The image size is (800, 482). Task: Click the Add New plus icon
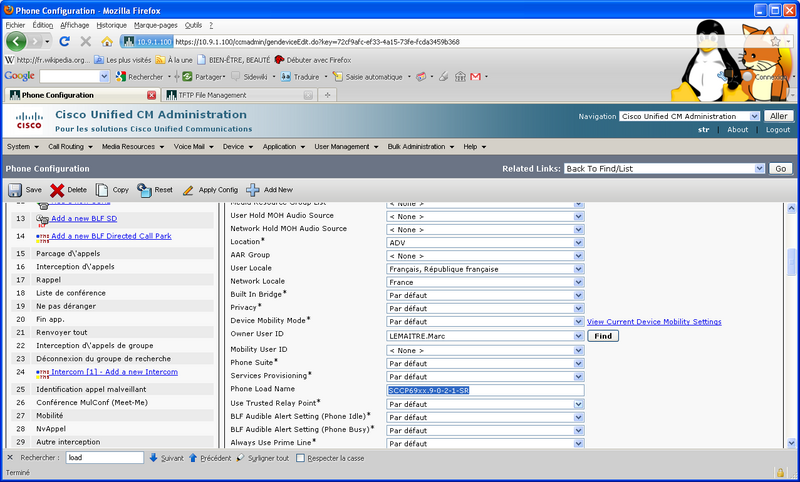pyautogui.click(x=253, y=189)
